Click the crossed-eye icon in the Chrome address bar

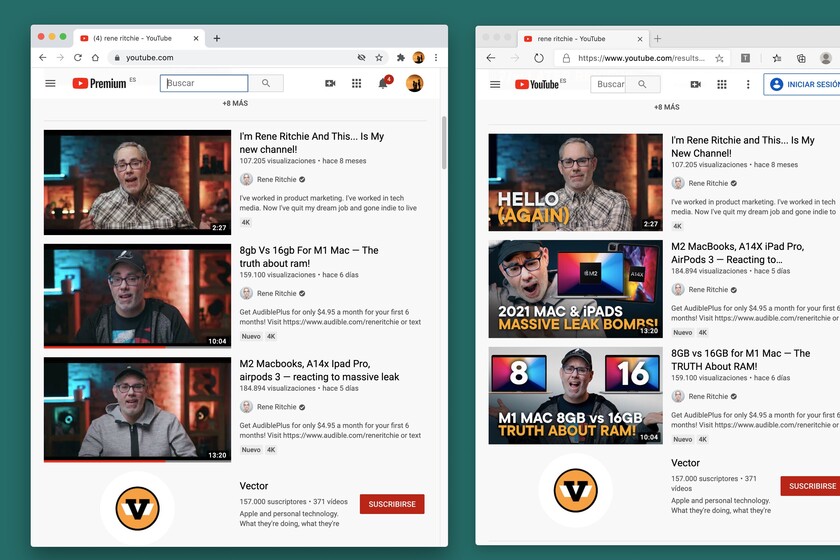[362, 57]
